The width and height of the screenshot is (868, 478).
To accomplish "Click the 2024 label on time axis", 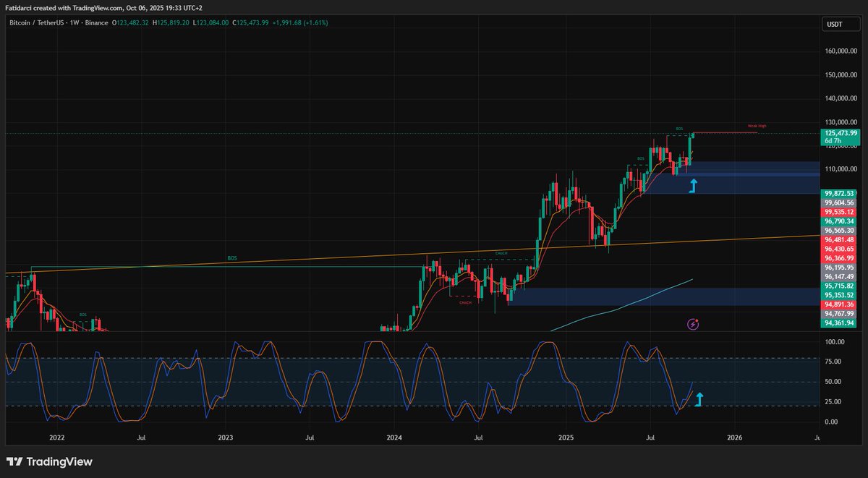I will click(x=394, y=438).
